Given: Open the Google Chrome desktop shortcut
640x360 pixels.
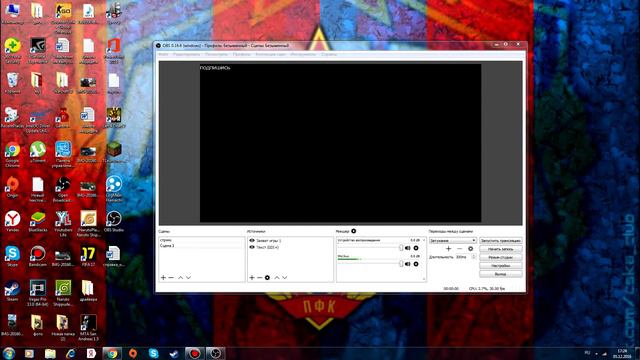Looking at the screenshot, I should [x=12, y=155].
